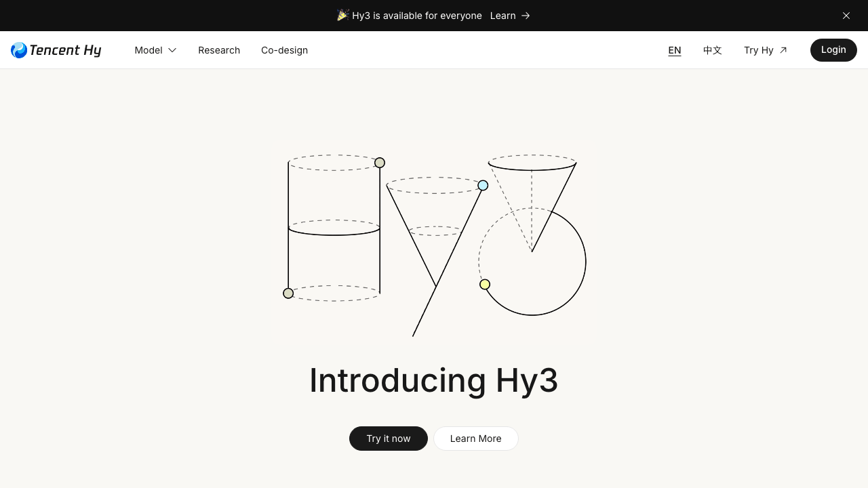Open the Model menu
The height and width of the screenshot is (488, 868).
click(x=155, y=50)
